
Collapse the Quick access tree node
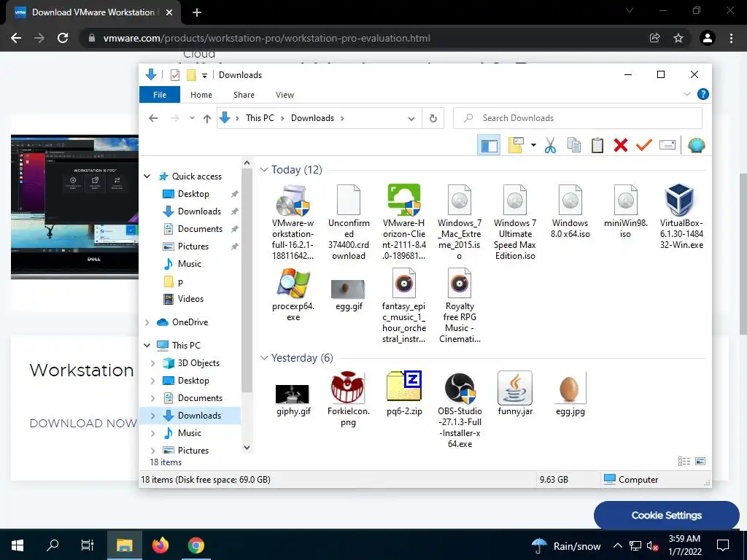(x=147, y=176)
